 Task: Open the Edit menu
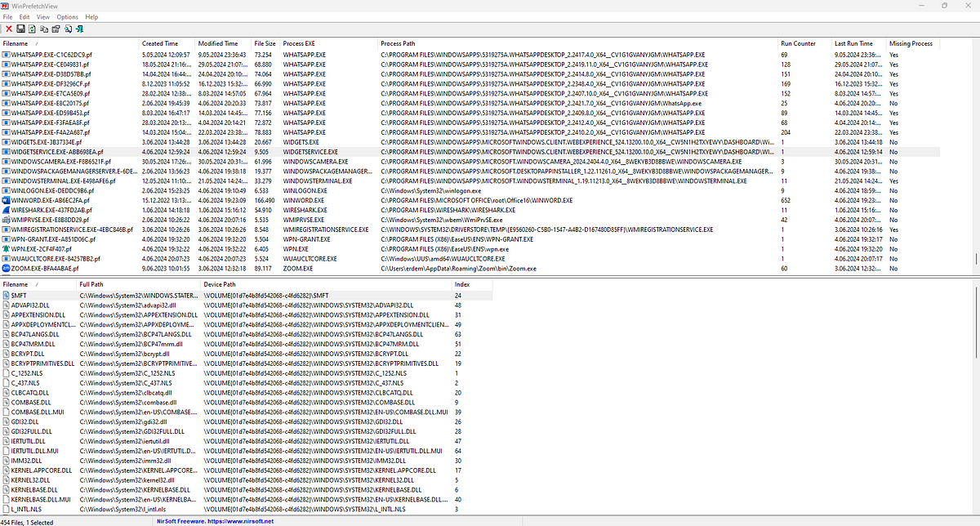[x=26, y=16]
